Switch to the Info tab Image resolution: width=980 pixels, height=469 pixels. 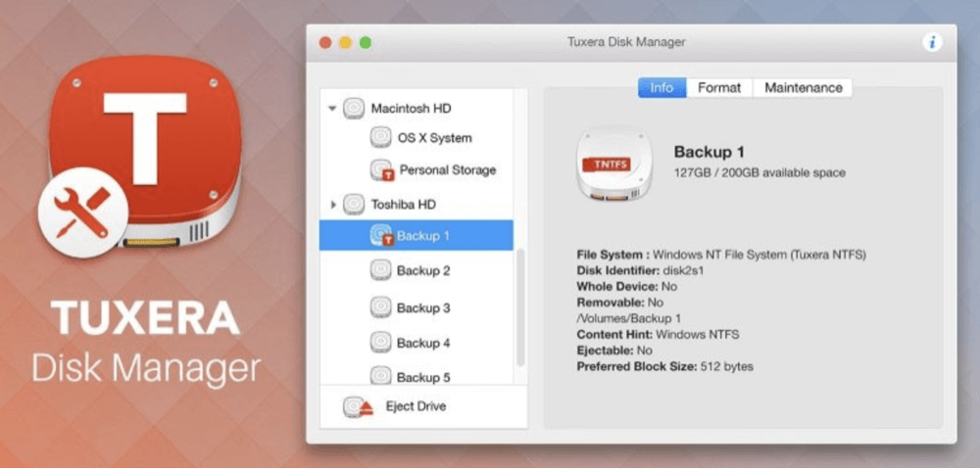coord(661,88)
